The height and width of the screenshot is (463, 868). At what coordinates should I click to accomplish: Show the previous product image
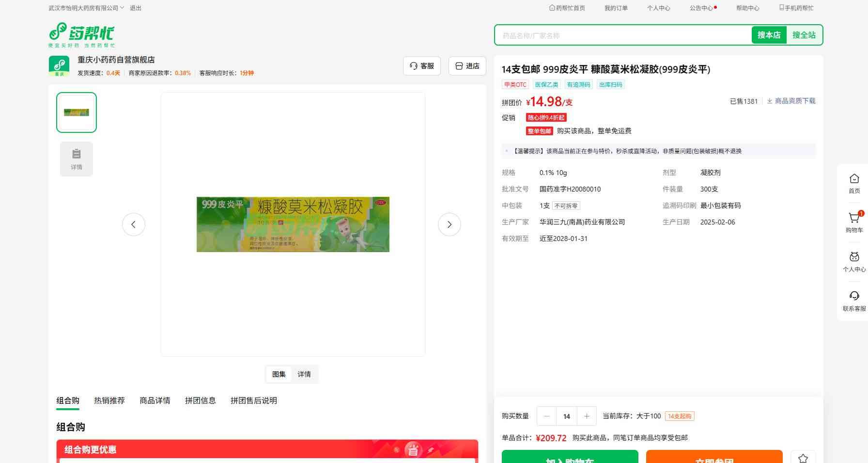pyautogui.click(x=134, y=224)
